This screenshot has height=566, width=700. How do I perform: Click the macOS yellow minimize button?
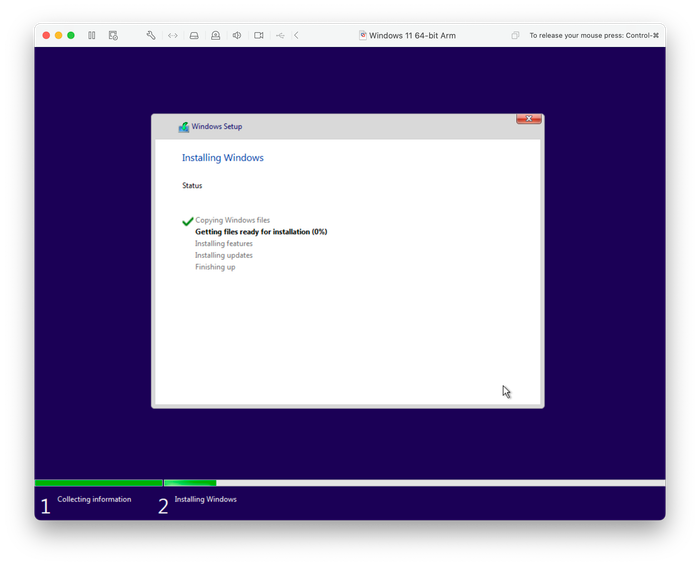(x=58, y=35)
